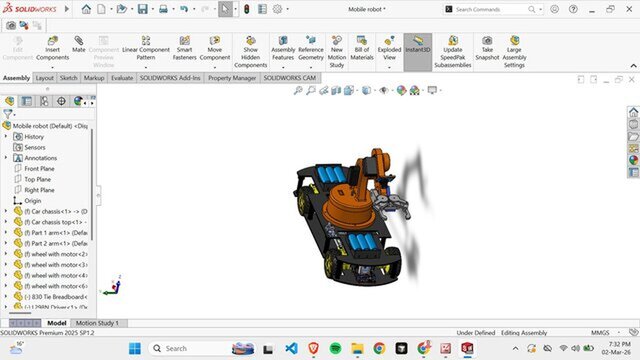Image resolution: width=640 pixels, height=360 pixels.
Task: Open the DimXpertManager tab icon
Action: click(x=61, y=101)
